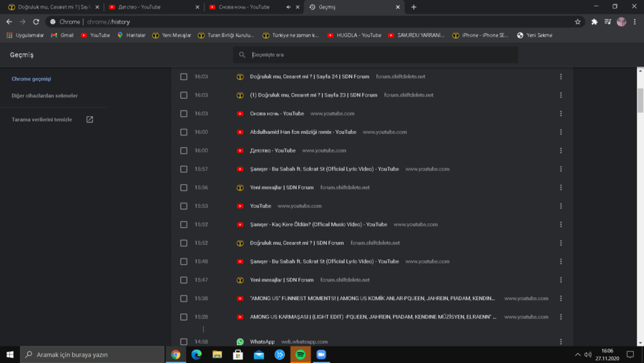Open more actions for Sayfa 23 SDN Forum entry
The image size is (644, 363).
(560, 95)
